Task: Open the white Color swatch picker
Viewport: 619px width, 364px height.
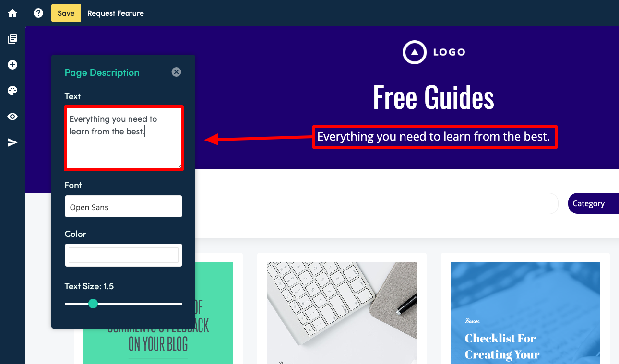Action: (x=123, y=255)
